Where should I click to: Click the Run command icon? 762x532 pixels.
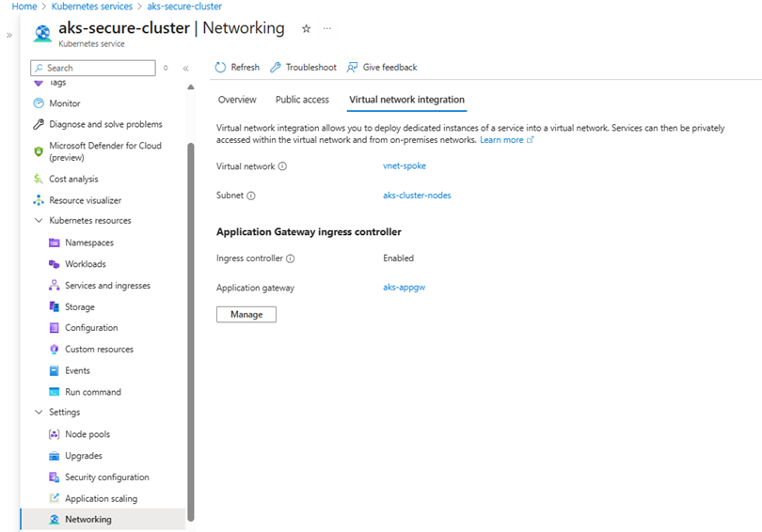point(54,392)
